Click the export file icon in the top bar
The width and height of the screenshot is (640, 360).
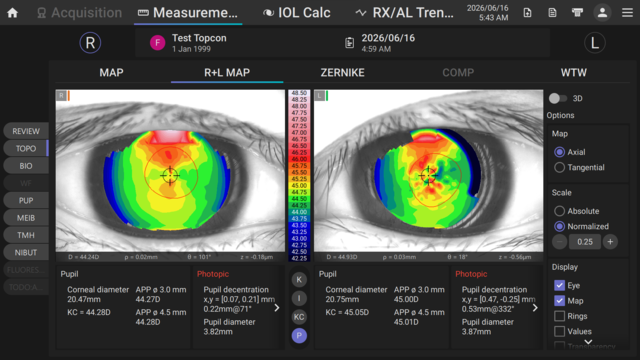[x=527, y=13]
